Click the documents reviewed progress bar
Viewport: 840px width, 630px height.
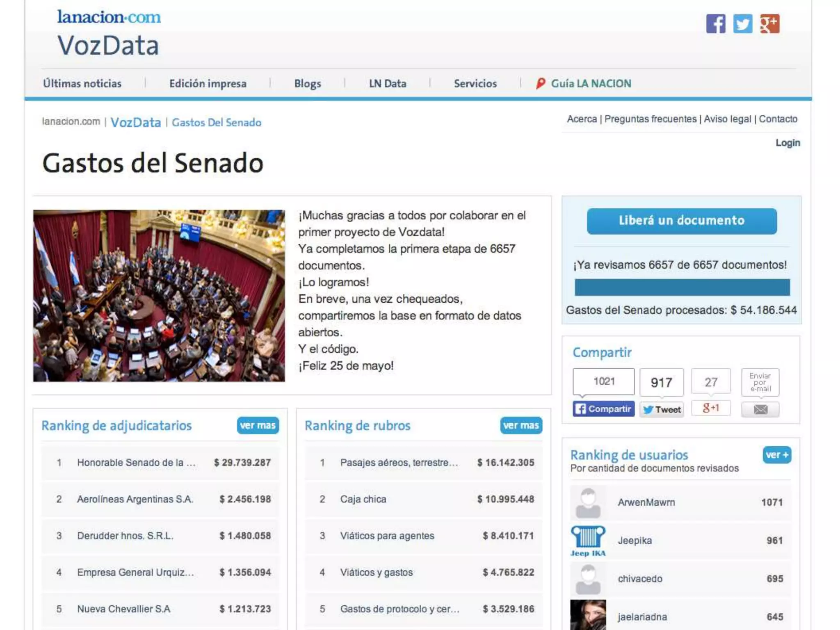point(682,287)
